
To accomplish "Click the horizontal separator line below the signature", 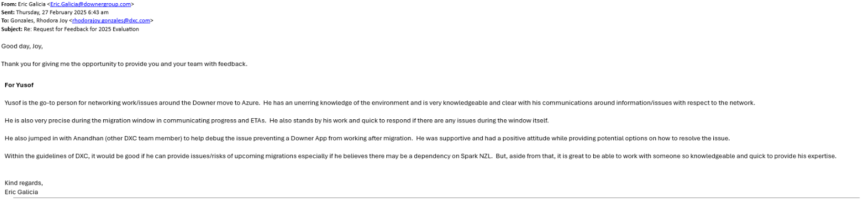I will (x=436, y=198).
